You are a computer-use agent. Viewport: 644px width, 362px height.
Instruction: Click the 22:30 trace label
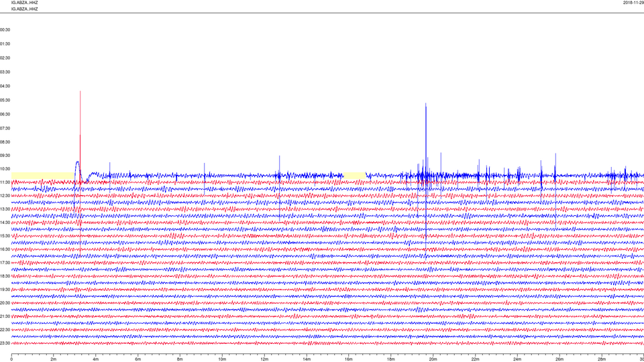tap(5, 330)
